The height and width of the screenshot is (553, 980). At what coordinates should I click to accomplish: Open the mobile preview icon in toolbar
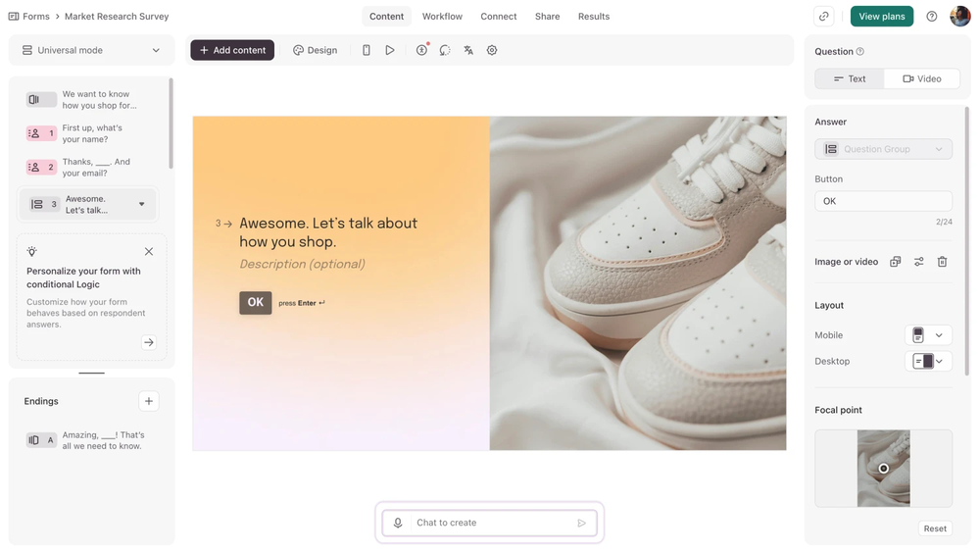[x=367, y=50]
